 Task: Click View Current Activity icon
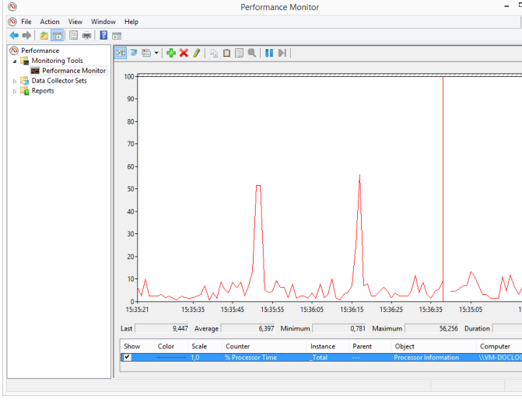tap(121, 53)
